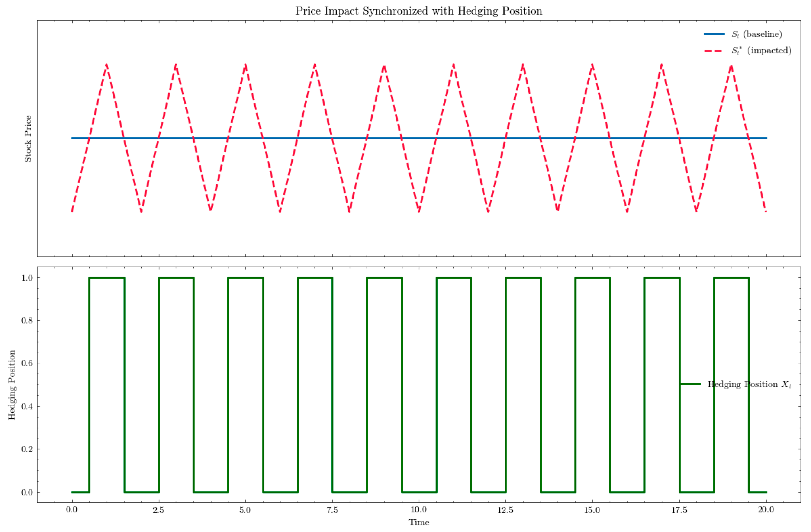Click the first red dashed peak near time 1
The height and width of the screenshot is (532, 811).
tap(107, 64)
